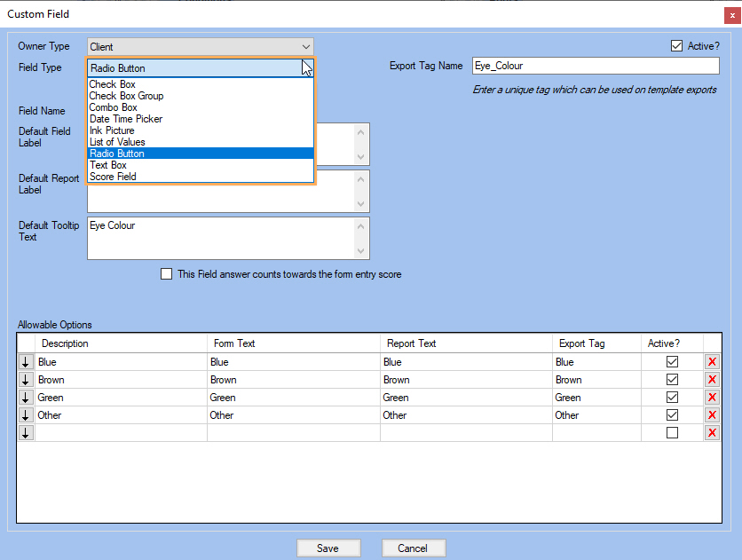Edit the Other export tag cell
Screen dimensions: 742x560
tap(597, 414)
